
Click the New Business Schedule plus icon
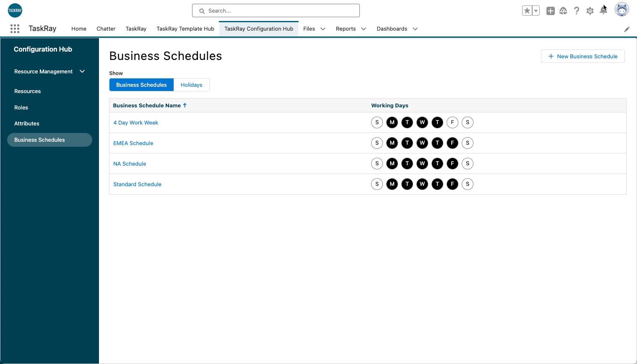(x=551, y=56)
